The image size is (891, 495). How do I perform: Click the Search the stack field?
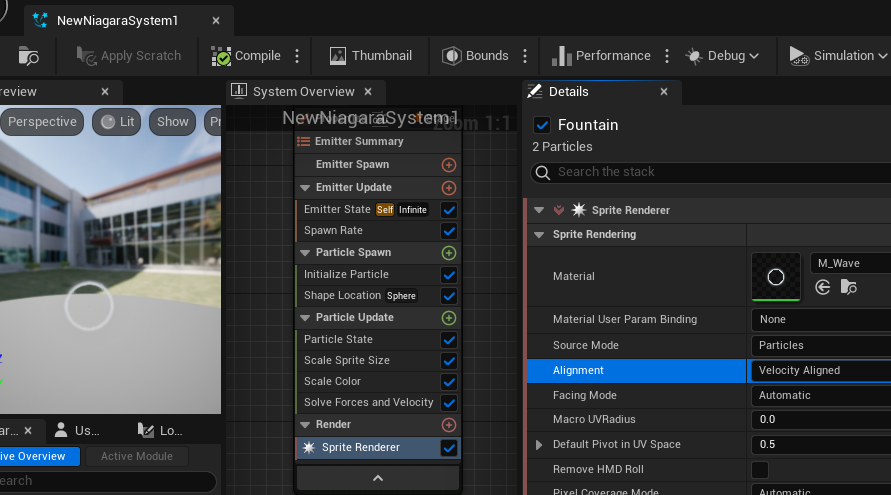coord(710,172)
